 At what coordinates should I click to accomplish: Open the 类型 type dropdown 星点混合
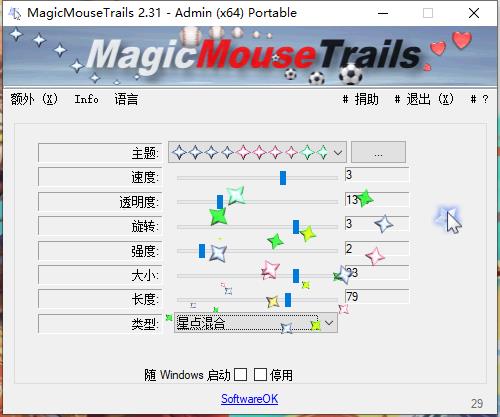256,323
